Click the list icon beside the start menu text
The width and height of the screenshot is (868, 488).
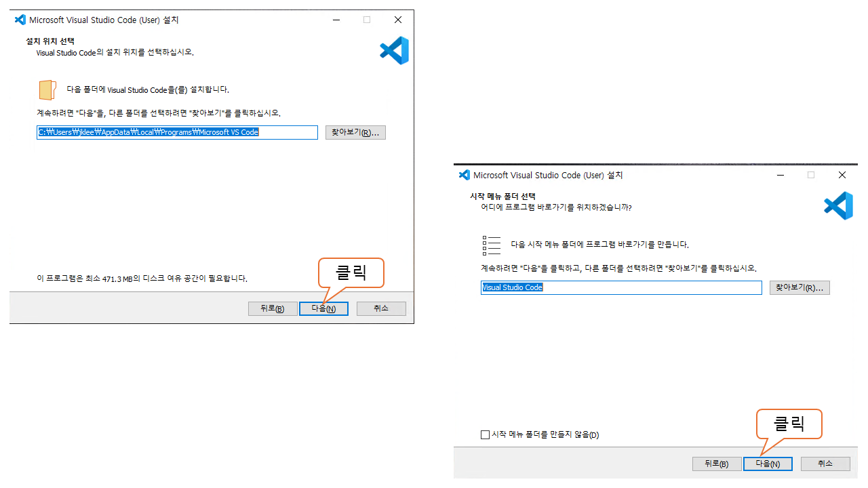491,245
